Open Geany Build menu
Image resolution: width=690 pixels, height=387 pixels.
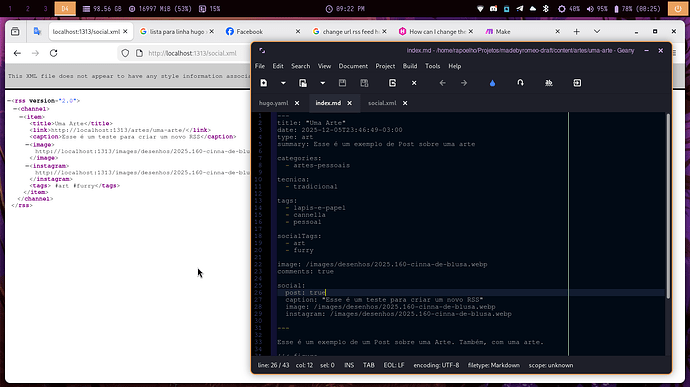click(x=410, y=66)
